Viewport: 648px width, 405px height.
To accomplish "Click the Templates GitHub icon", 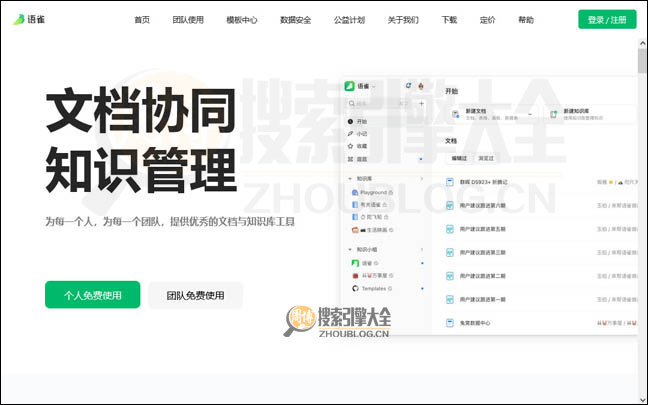I will 356,288.
